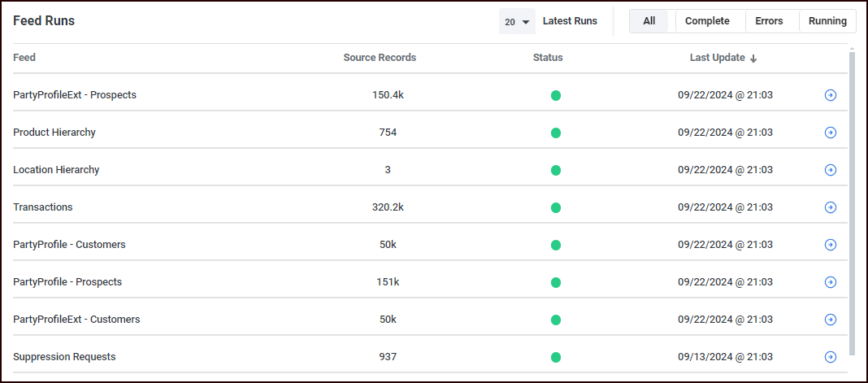868x383 pixels.
Task: Click the green status dot for Transactions
Action: [556, 207]
